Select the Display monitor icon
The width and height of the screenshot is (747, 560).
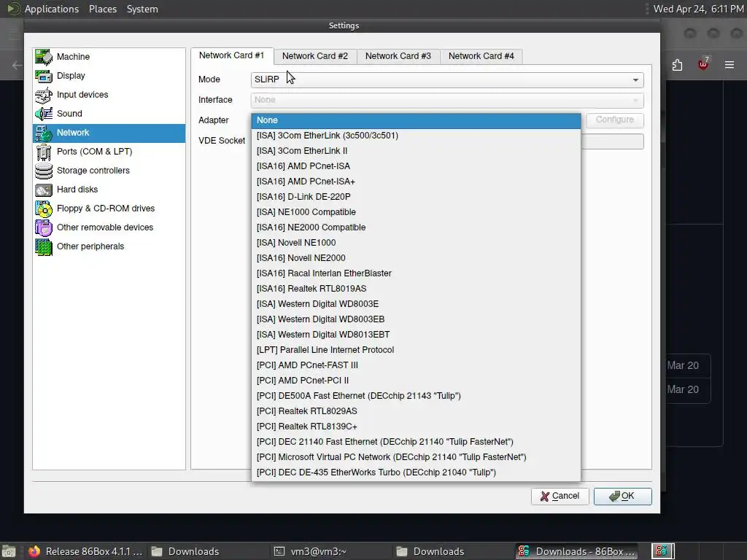tap(44, 76)
